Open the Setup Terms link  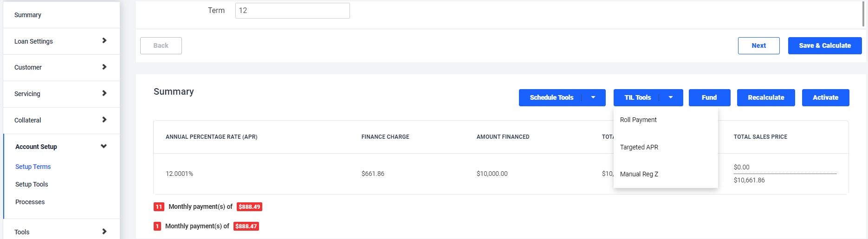[x=33, y=167]
